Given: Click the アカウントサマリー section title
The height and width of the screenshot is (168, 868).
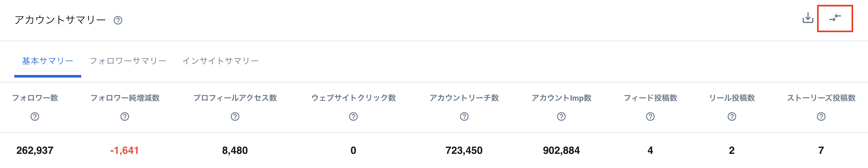Looking at the screenshot, I should pyautogui.click(x=60, y=20).
